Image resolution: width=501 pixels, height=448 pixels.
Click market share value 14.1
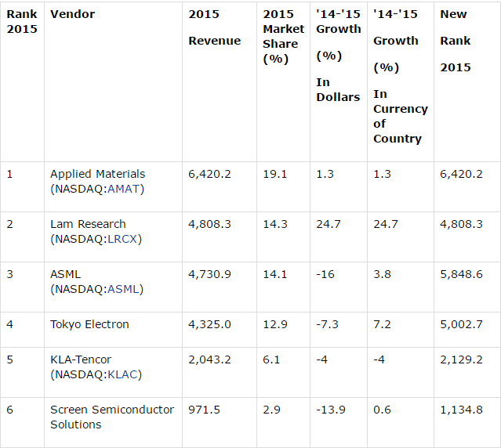pyautogui.click(x=274, y=274)
